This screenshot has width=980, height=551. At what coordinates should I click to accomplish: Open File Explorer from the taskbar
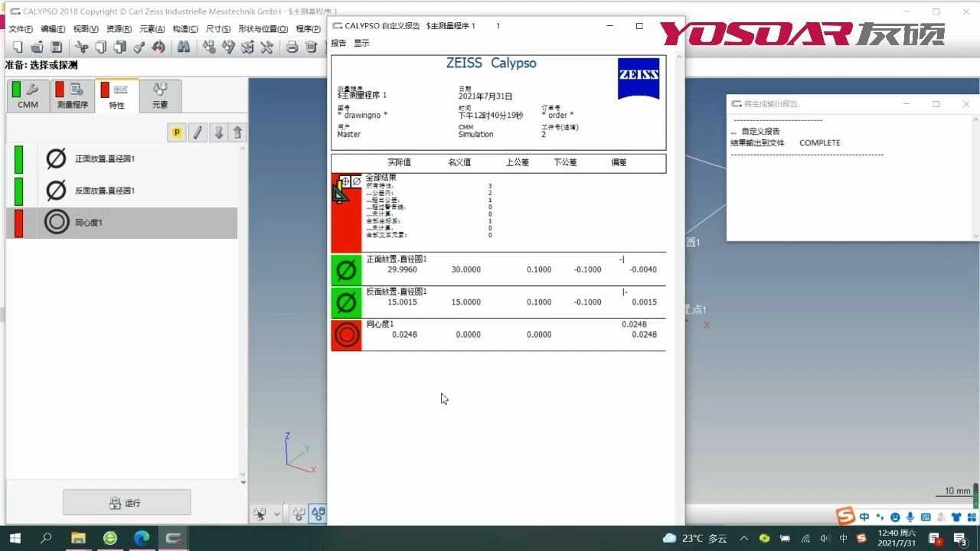pyautogui.click(x=78, y=539)
